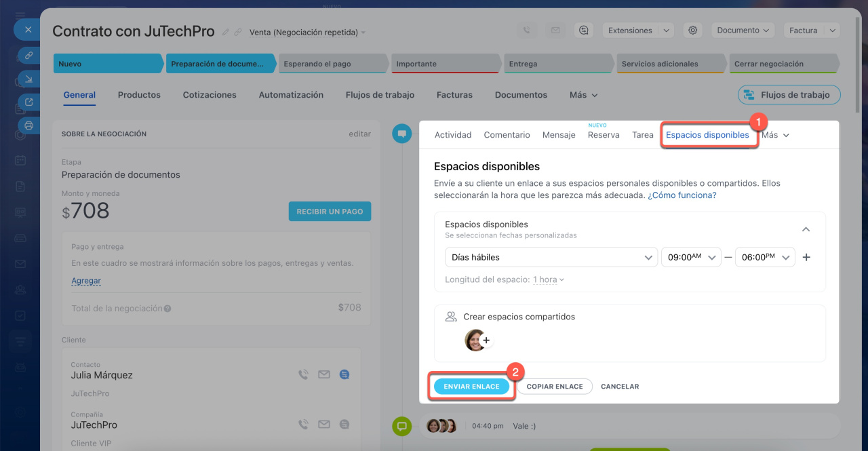Collapse the Espacios disponibles section
Screen dimensions: 868x451
pyautogui.click(x=806, y=229)
